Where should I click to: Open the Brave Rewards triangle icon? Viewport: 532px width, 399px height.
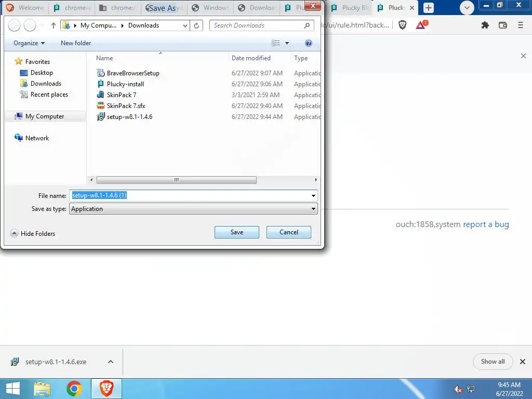tap(421, 25)
